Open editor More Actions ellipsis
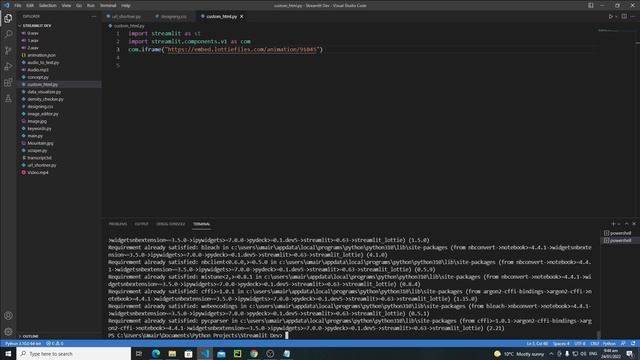 633,16
